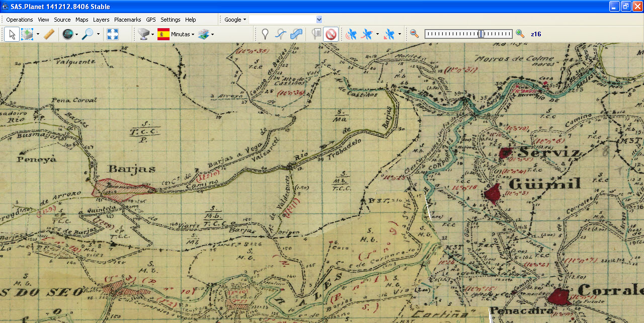
Task: Click the GPS receiver connect icon
Action: (x=352, y=34)
